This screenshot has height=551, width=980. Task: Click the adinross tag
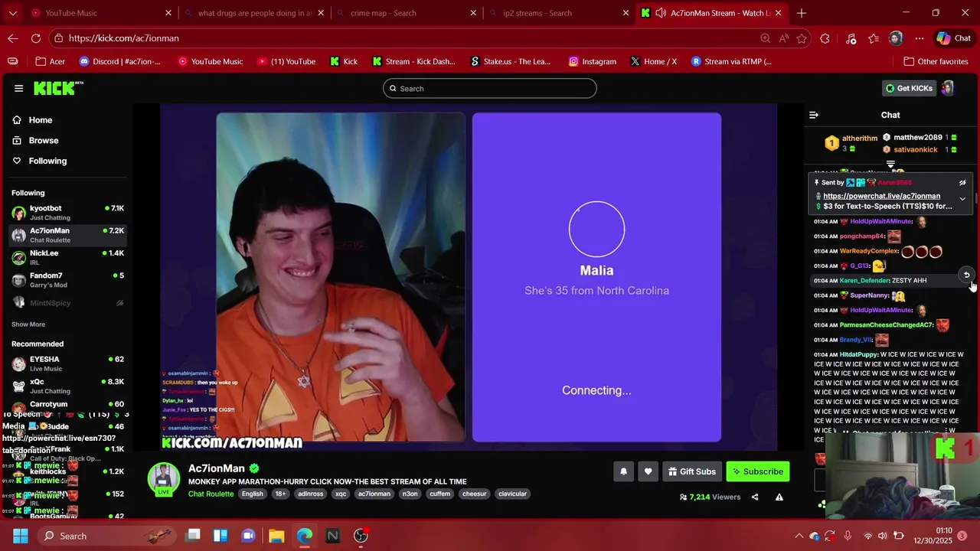coord(311,494)
